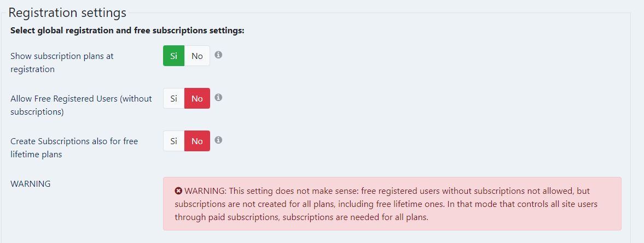Image resolution: width=644 pixels, height=243 pixels.
Task: Set Create Subscriptions for free lifetime plans to Si
Action: (174, 141)
